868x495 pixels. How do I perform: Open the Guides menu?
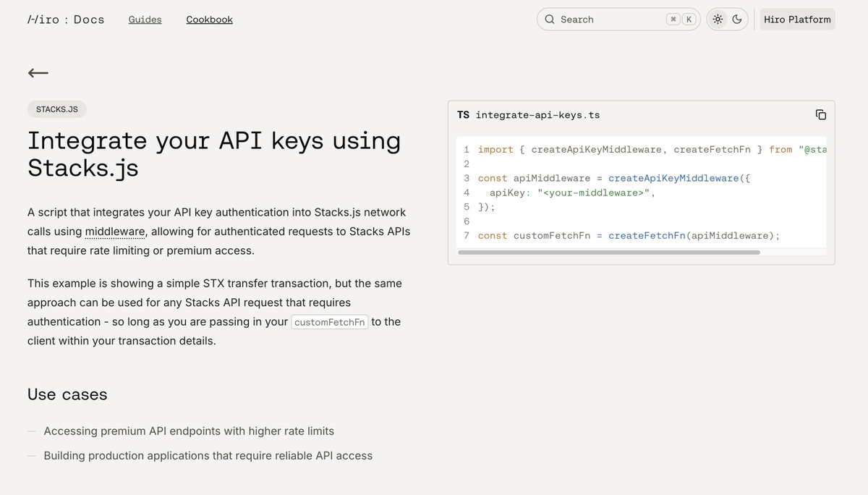click(x=145, y=20)
